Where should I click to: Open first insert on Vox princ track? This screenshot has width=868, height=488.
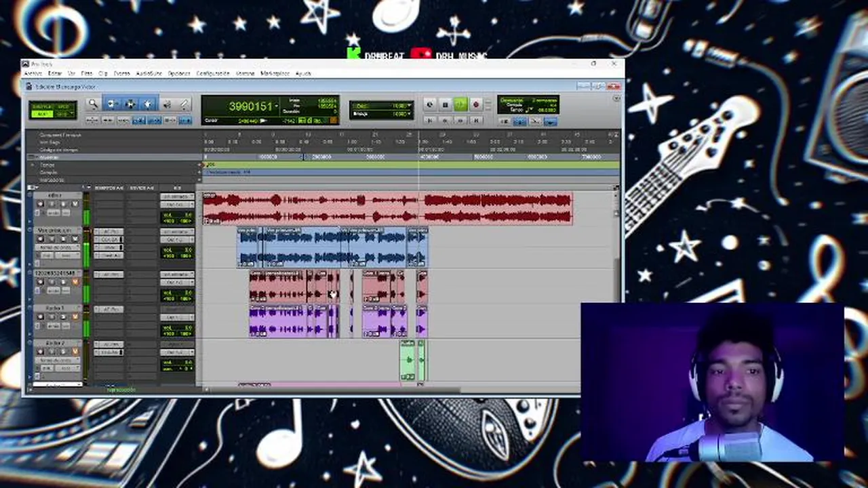108,232
